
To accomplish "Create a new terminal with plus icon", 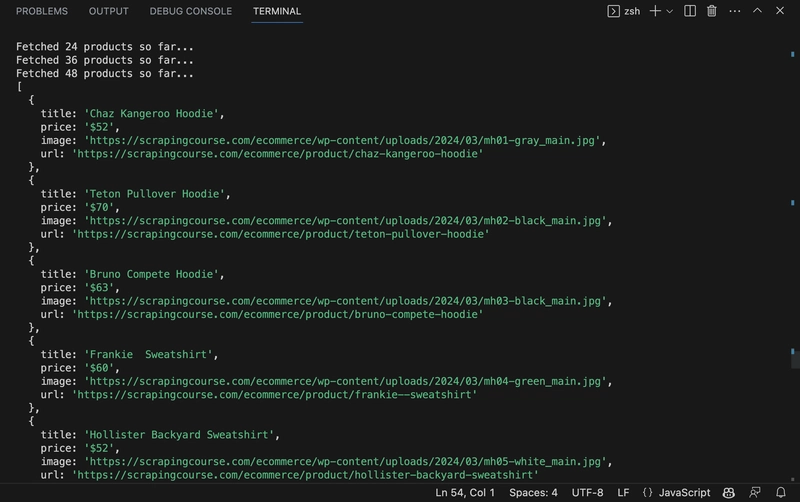I will [655, 11].
